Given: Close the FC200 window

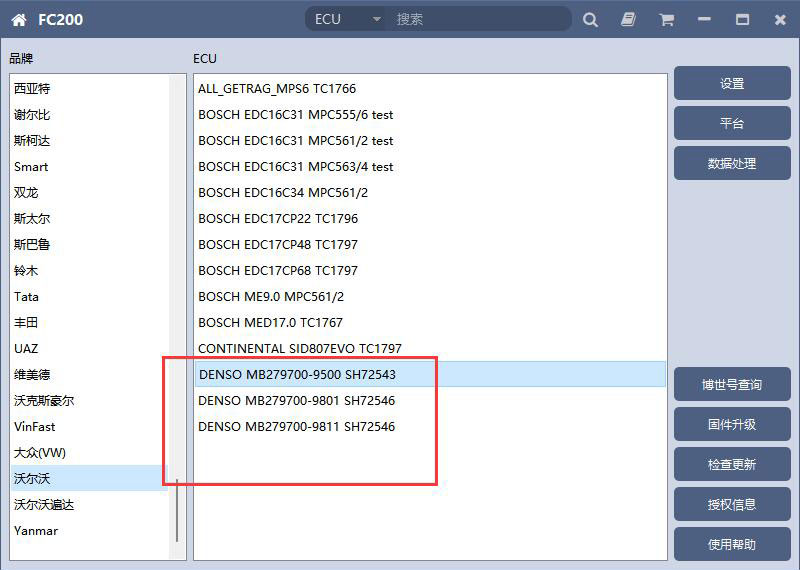Looking at the screenshot, I should [x=780, y=20].
